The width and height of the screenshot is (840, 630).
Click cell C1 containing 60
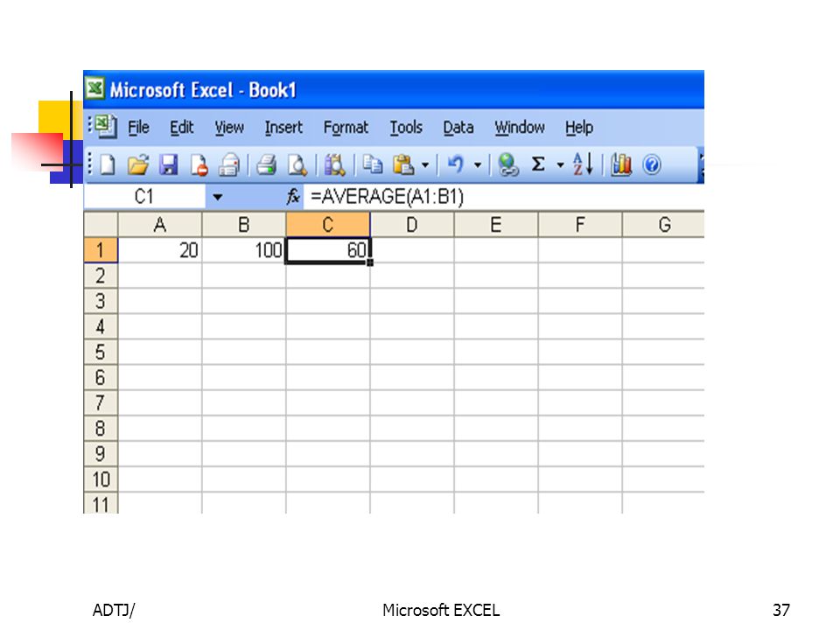pos(328,250)
